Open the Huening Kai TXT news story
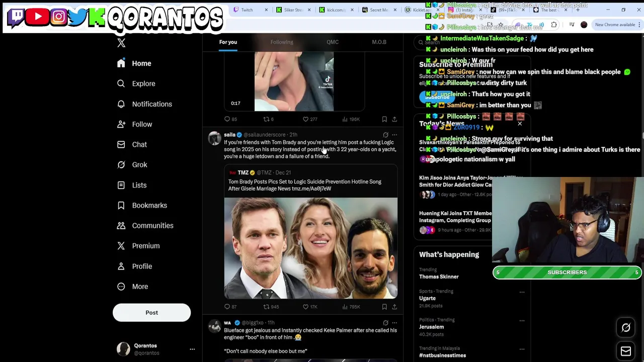The width and height of the screenshot is (644, 362). (455, 221)
